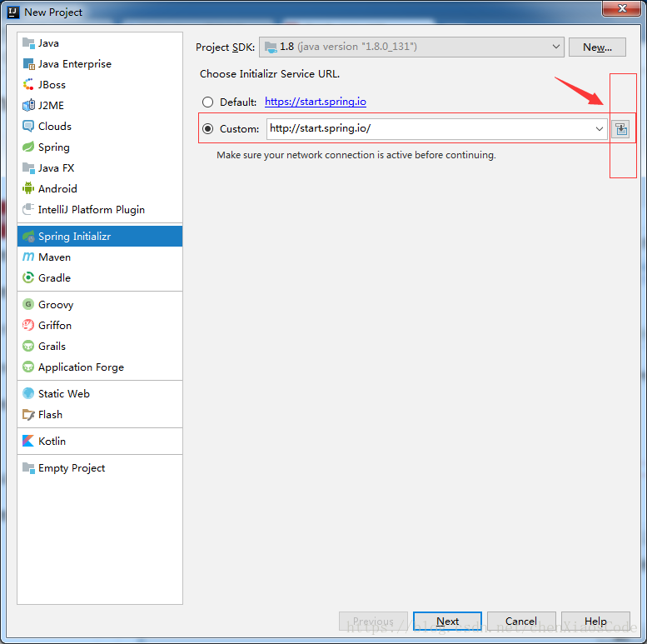Viewport: 647px width, 644px height.
Task: Click the Cancel button
Action: click(x=521, y=621)
